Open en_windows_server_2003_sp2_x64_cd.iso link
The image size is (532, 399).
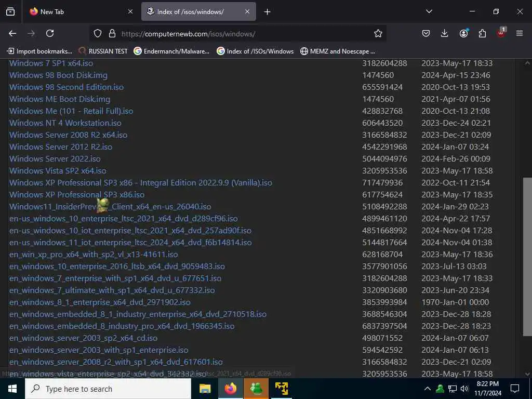(83, 338)
